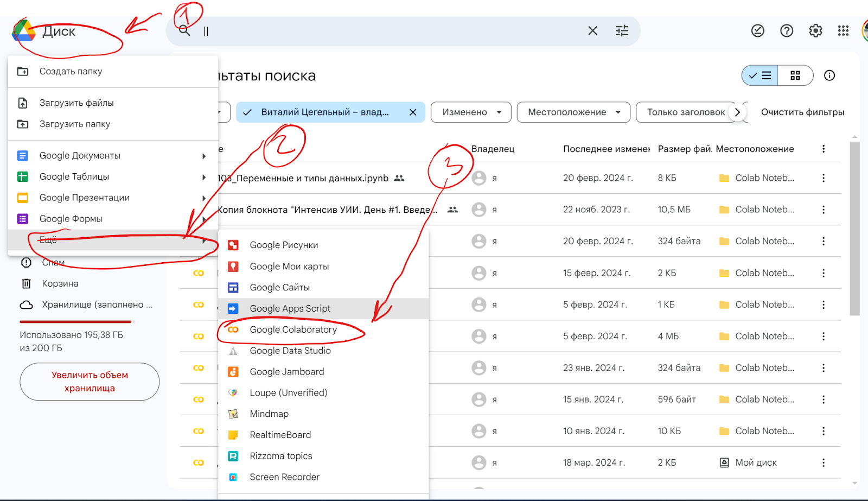
Task: Open the Изменено filter dropdown
Action: (471, 112)
